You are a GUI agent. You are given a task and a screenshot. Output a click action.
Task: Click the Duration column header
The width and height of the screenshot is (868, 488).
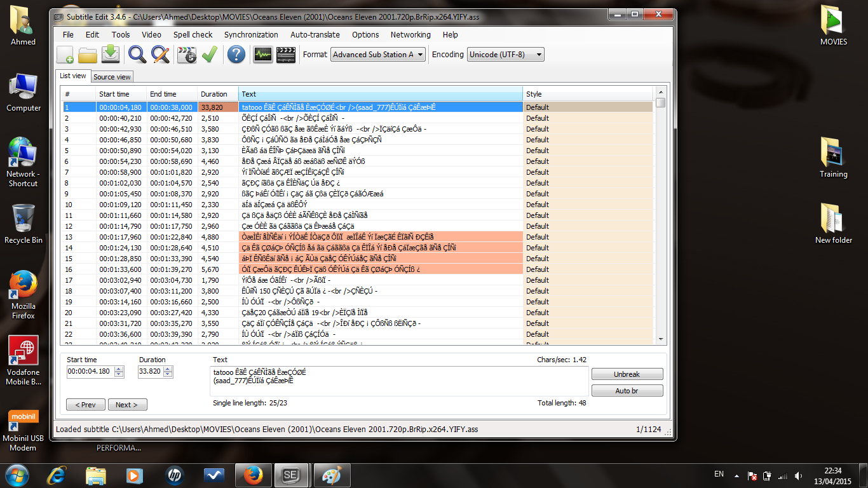tap(218, 94)
